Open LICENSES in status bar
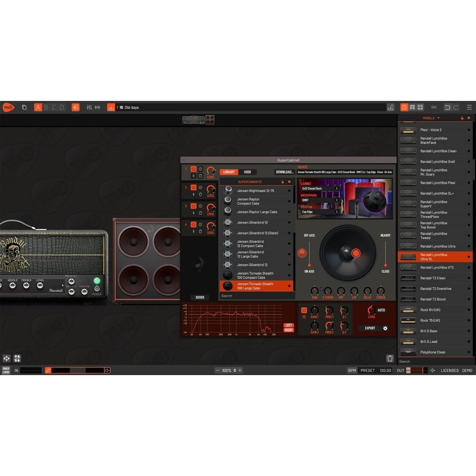This screenshot has height=476, width=476. (x=450, y=370)
